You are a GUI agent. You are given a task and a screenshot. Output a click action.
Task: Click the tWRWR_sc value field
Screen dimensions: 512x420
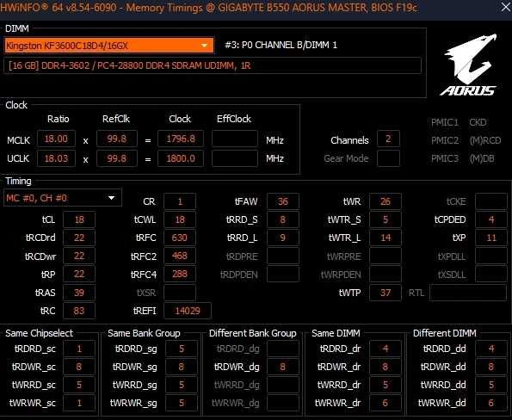pos(79,403)
